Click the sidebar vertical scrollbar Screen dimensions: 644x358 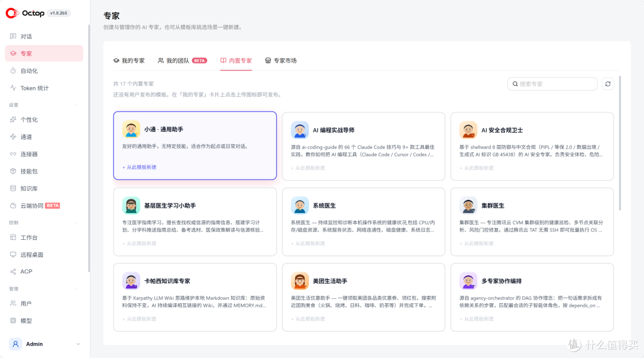89,148
